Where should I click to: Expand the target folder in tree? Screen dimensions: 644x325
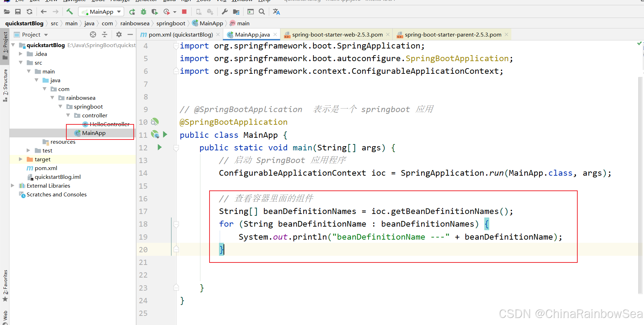[21, 159]
